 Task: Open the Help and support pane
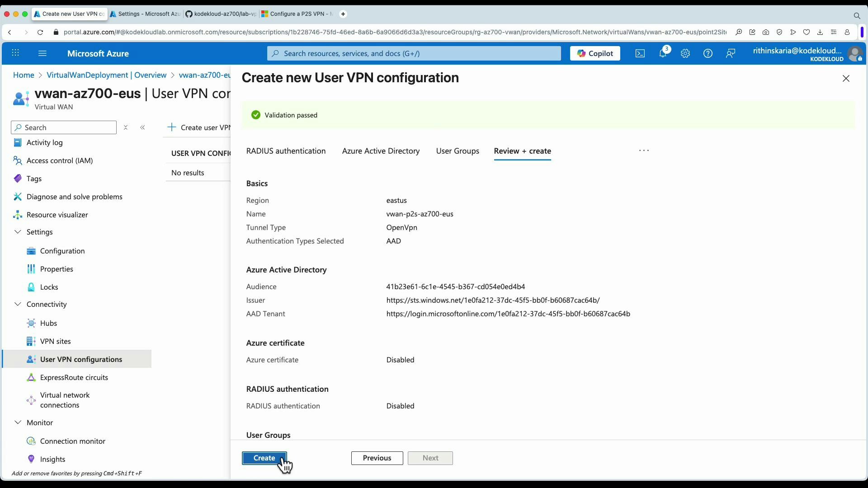[x=708, y=53]
